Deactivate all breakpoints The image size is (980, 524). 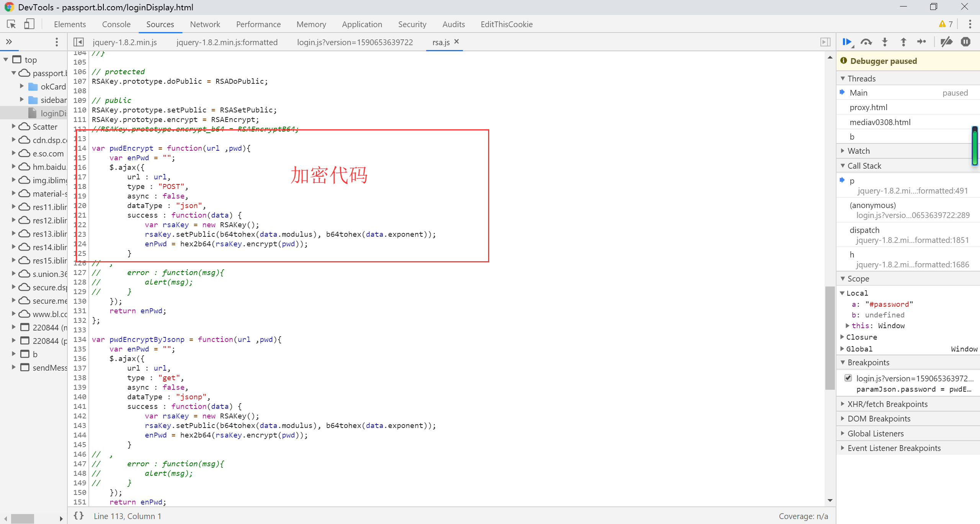[x=946, y=42]
